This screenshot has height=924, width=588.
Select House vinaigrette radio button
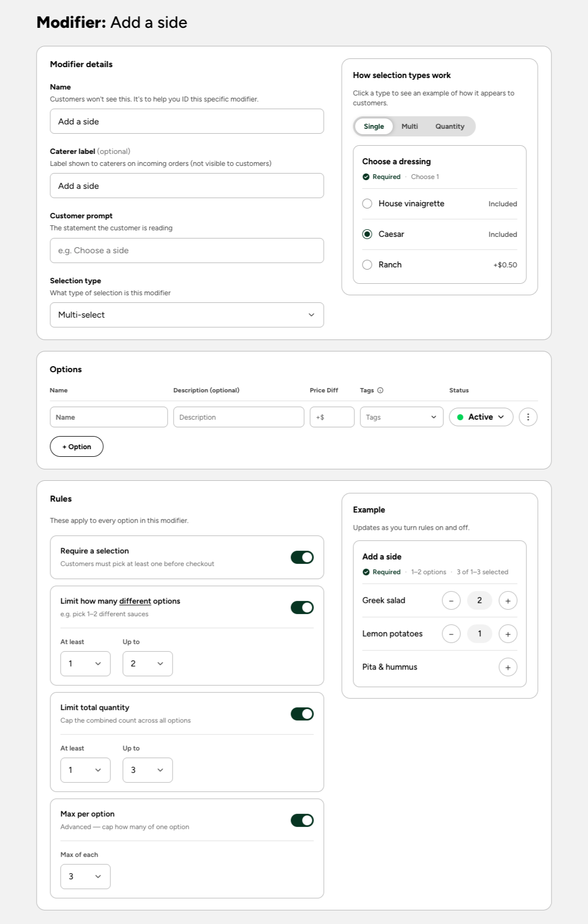point(367,204)
